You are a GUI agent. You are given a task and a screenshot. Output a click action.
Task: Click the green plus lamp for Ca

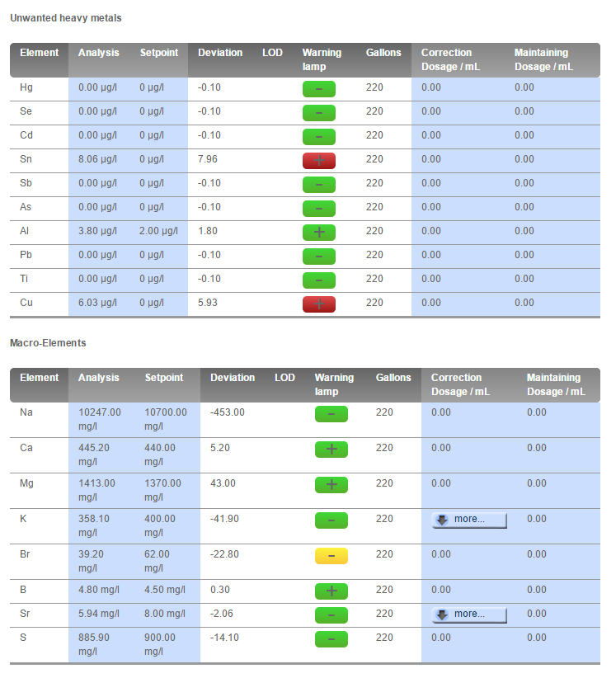click(332, 450)
